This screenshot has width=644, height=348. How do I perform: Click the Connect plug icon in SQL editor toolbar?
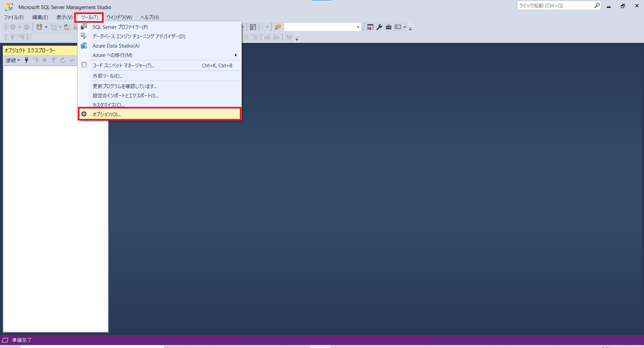pyautogui.click(x=12, y=37)
